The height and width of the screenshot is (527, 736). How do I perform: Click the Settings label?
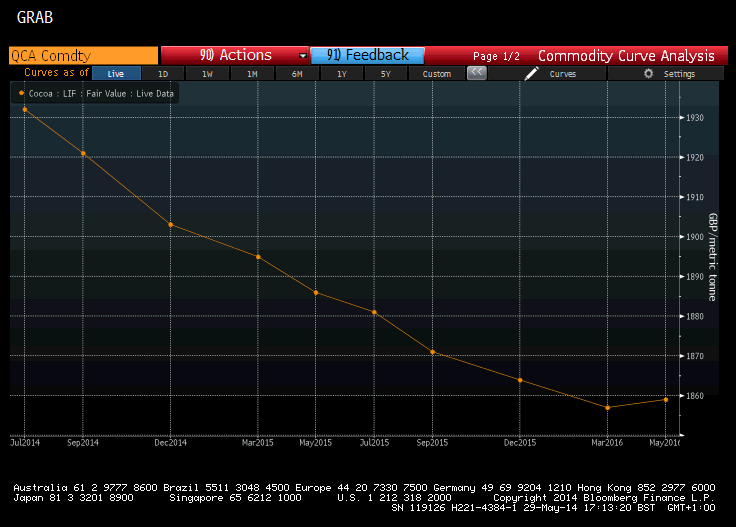pyautogui.click(x=679, y=74)
